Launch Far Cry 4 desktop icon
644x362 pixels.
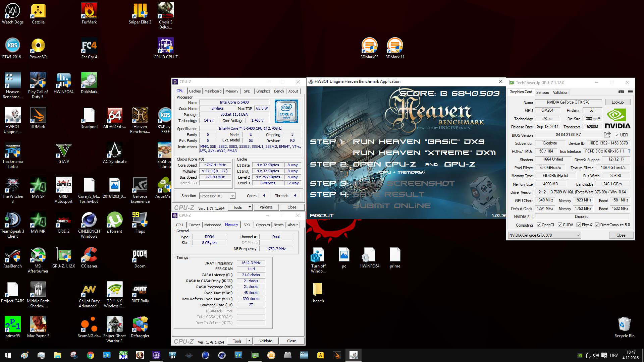coord(89,48)
